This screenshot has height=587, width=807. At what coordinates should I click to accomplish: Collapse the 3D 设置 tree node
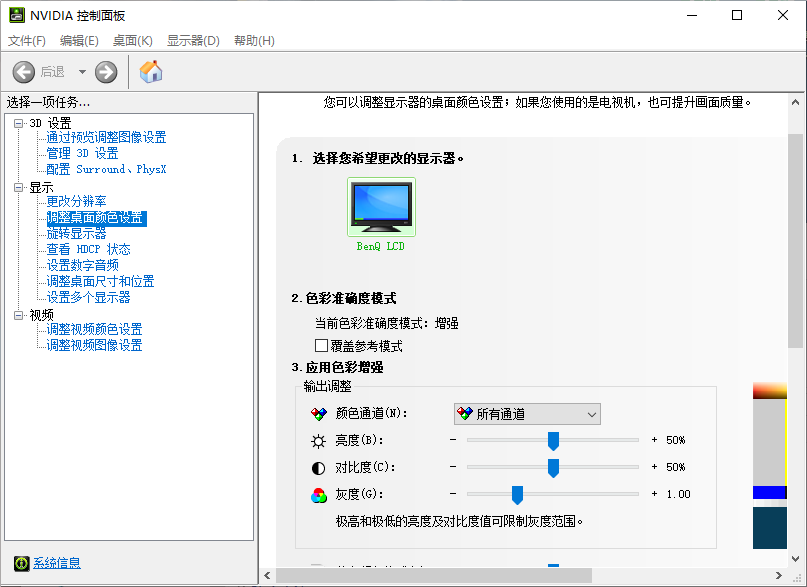pos(19,123)
